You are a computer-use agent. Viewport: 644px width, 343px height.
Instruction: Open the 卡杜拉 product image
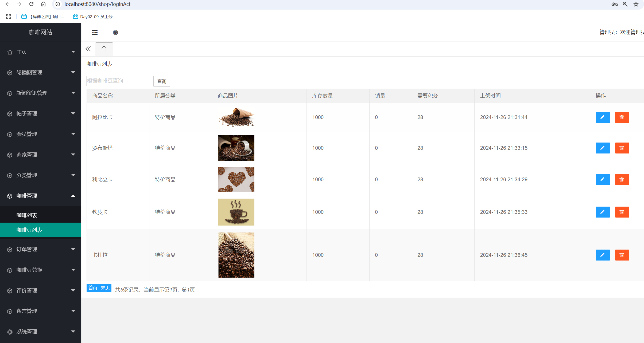pyautogui.click(x=236, y=255)
